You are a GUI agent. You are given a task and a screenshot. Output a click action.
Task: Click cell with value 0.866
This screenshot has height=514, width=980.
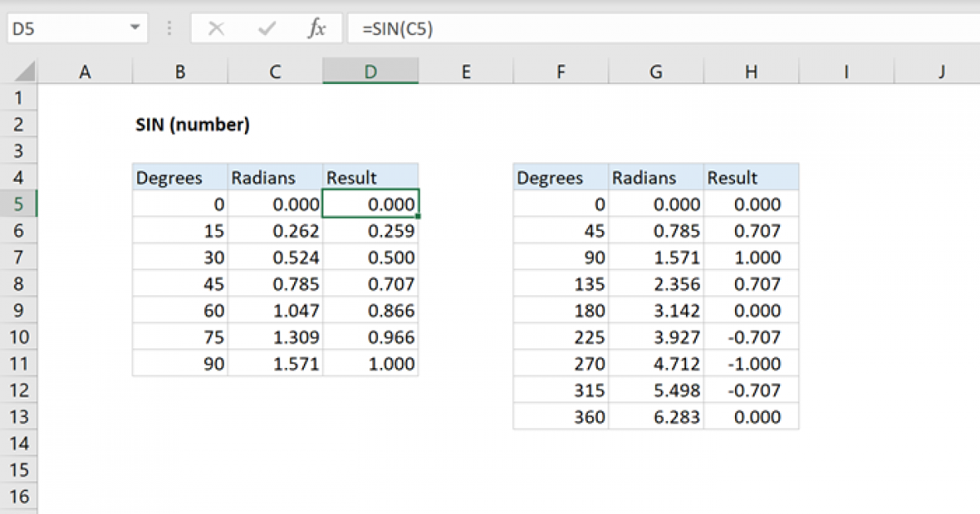tap(371, 311)
